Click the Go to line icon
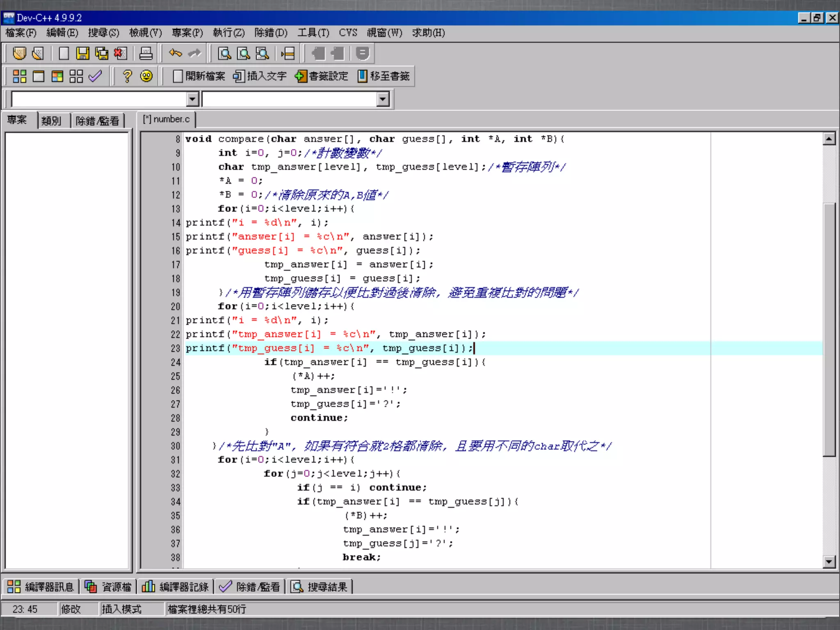Screen dimensions: 840x630 tap(288, 53)
